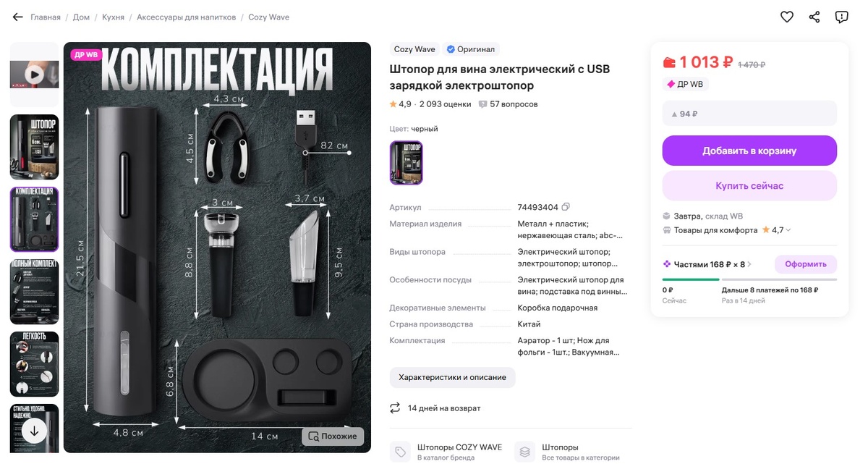The image size is (868, 464).
Task: Click the thumbnails scroll down arrow
Action: pyautogui.click(x=34, y=430)
